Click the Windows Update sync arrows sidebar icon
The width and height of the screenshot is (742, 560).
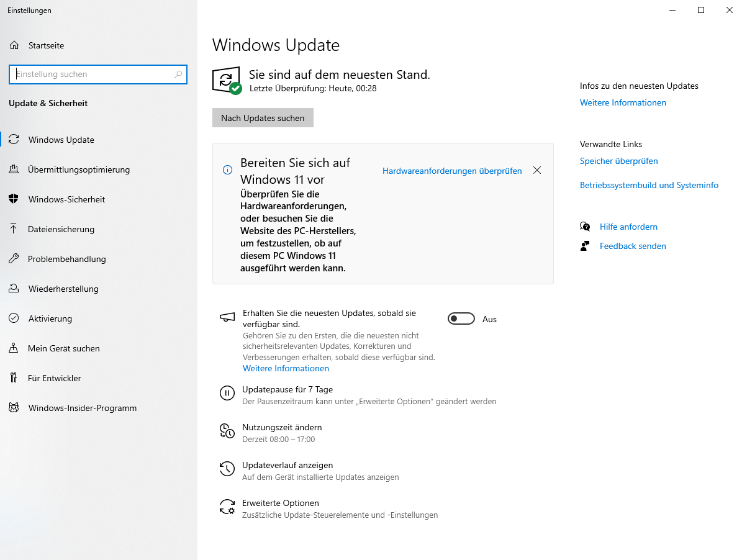[x=14, y=140]
